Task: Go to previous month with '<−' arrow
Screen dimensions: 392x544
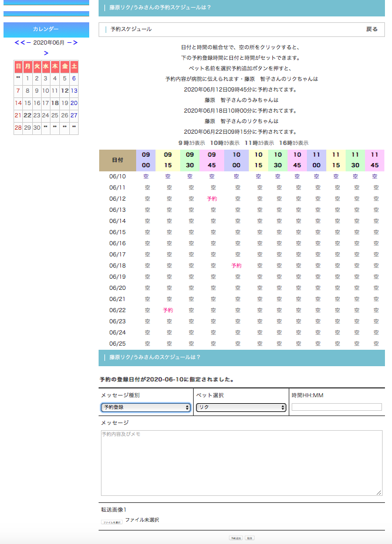Action: tap(26, 43)
